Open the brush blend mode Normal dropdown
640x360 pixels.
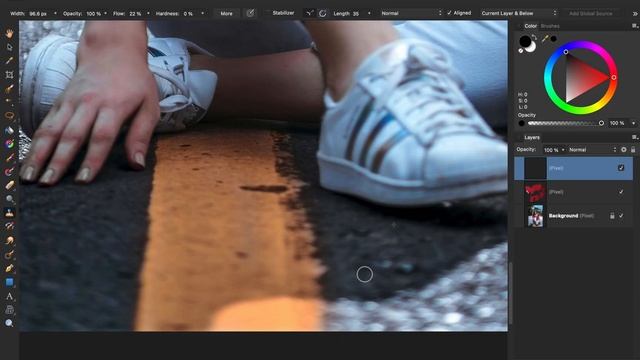pyautogui.click(x=411, y=13)
